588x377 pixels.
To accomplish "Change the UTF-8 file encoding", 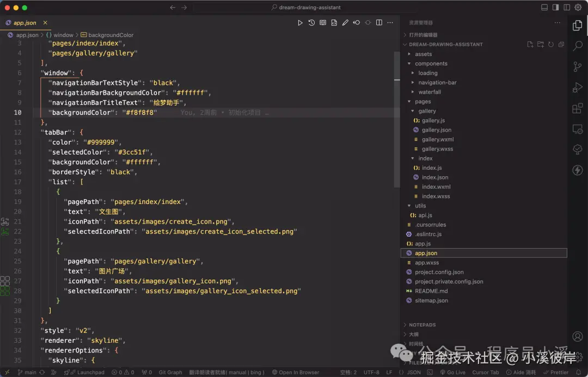I will click(371, 372).
